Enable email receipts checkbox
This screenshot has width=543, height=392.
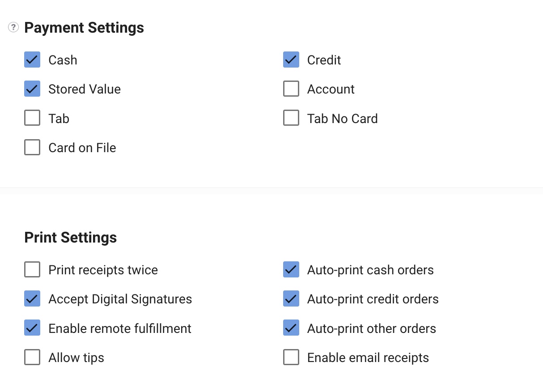pyautogui.click(x=291, y=358)
